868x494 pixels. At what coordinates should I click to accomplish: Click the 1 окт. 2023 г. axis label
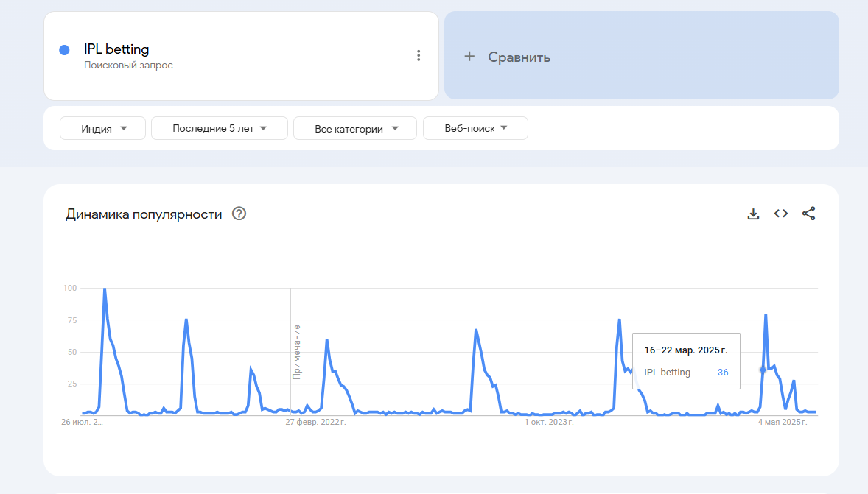549,422
